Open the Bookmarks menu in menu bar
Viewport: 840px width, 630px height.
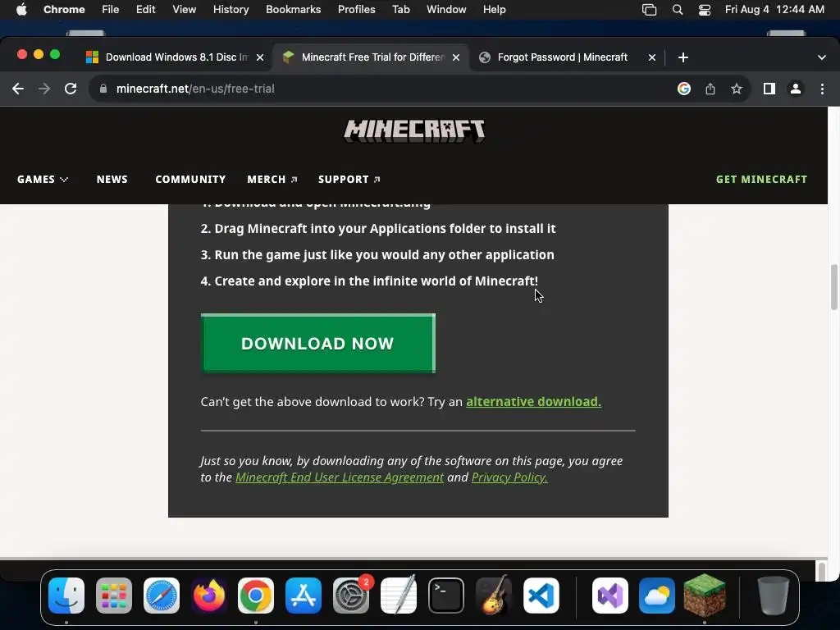[x=293, y=10]
